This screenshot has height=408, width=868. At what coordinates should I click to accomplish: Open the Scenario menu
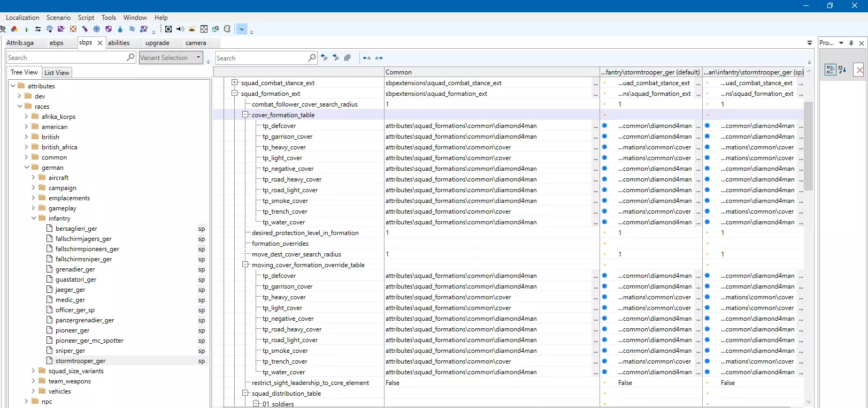58,18
